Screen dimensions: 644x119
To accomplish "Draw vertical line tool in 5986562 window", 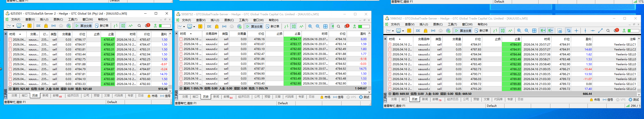I will [585, 31].
